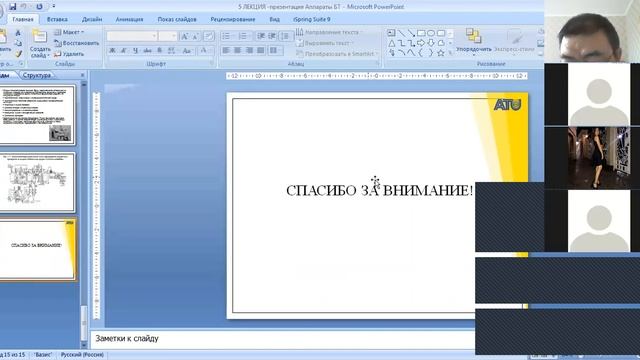Select the Triangle shape
Viewport: 640px width, 360px height.
click(391, 43)
